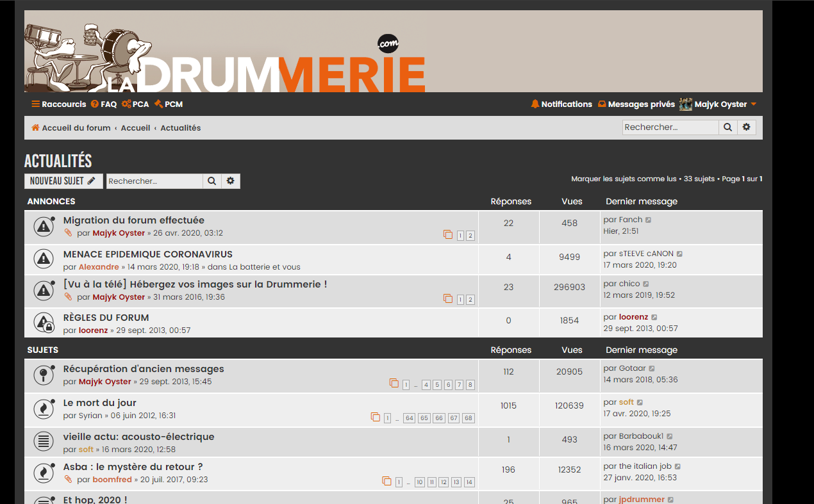814x504 pixels.
Task: Open topic vieille actu: acousto-électrique
Action: [x=139, y=437]
